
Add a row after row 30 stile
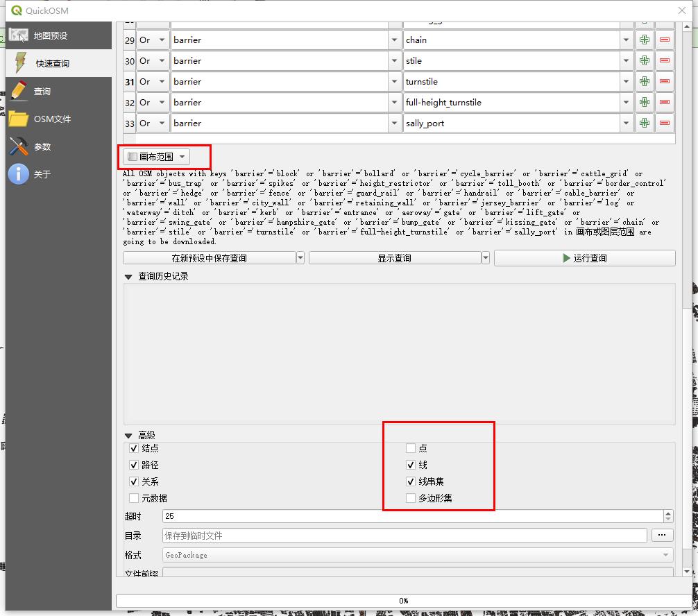coord(644,61)
